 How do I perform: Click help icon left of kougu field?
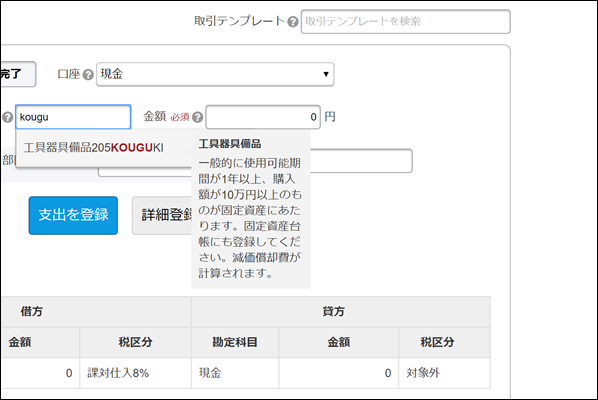(7, 117)
